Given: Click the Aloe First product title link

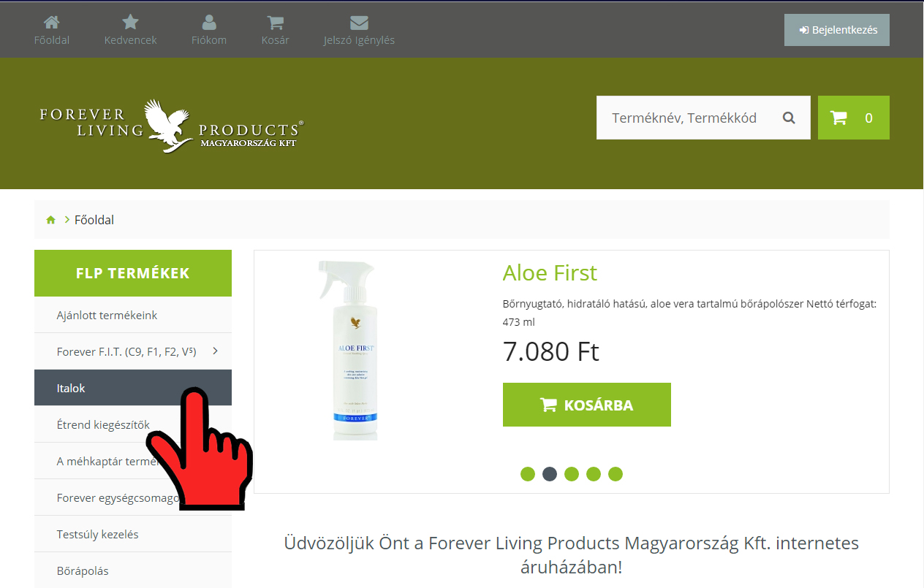Looking at the screenshot, I should (550, 273).
